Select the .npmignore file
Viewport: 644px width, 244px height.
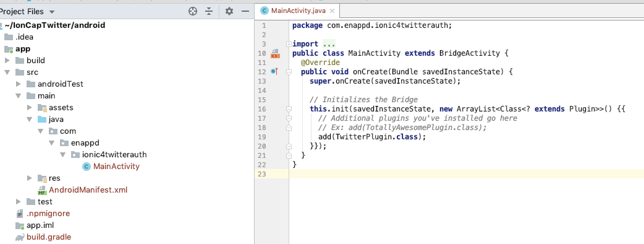[x=48, y=214]
